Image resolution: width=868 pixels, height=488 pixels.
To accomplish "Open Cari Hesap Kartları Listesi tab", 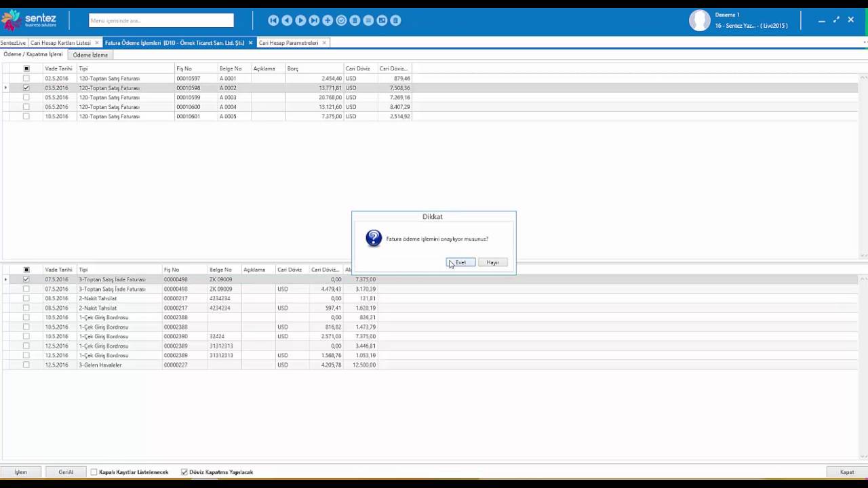I will click(x=60, y=43).
